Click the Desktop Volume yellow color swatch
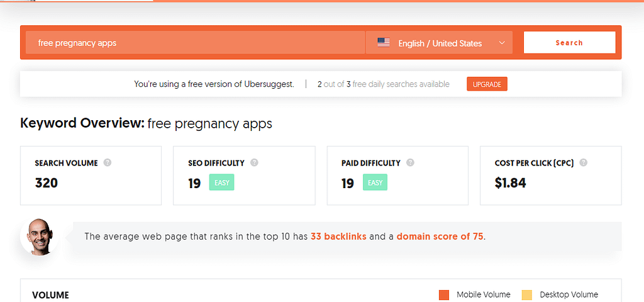 point(527,295)
